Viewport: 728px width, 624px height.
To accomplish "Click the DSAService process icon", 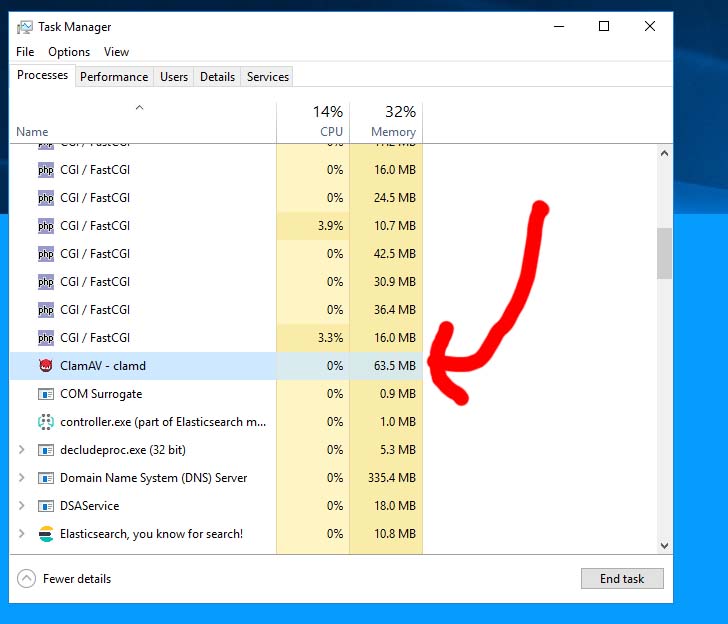I will (x=45, y=506).
